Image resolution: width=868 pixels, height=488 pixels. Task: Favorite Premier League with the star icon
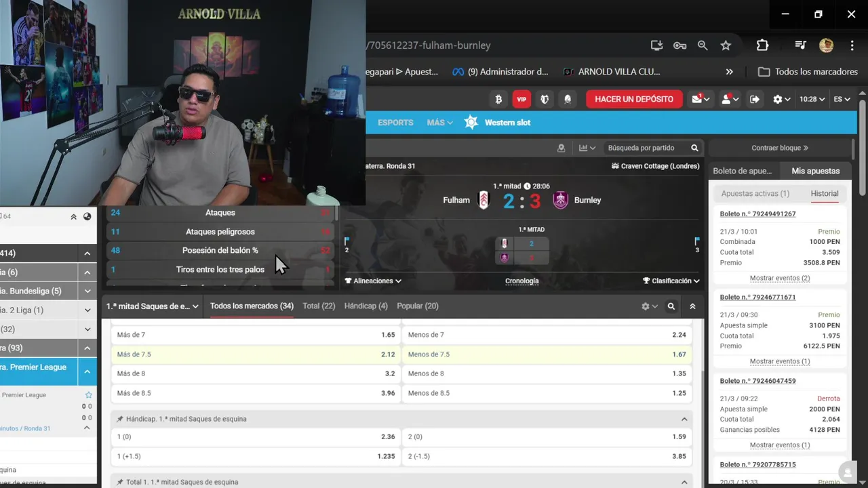(88, 394)
